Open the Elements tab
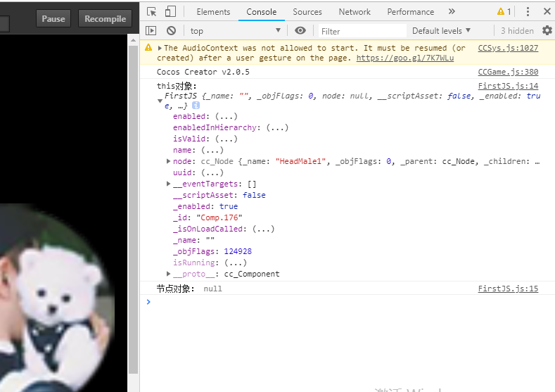This screenshot has height=392, width=555. point(213,12)
